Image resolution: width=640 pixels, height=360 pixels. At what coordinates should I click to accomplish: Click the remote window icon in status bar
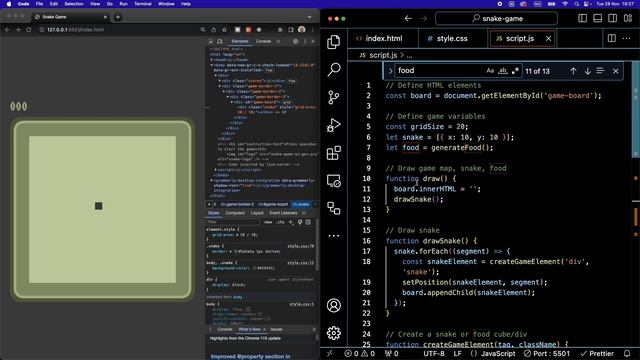click(330, 353)
